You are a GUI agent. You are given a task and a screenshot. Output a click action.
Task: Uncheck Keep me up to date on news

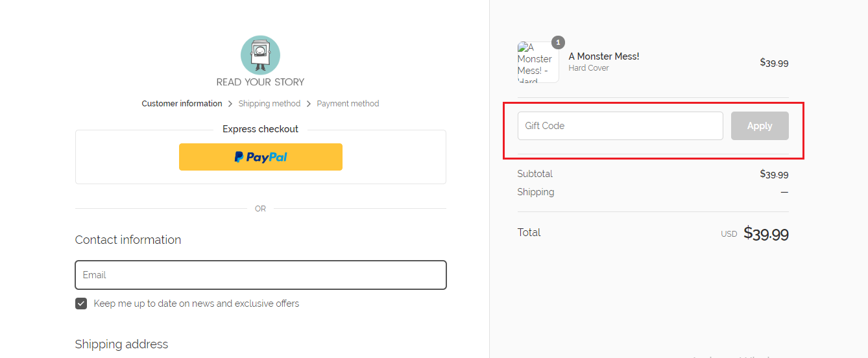pyautogui.click(x=81, y=304)
